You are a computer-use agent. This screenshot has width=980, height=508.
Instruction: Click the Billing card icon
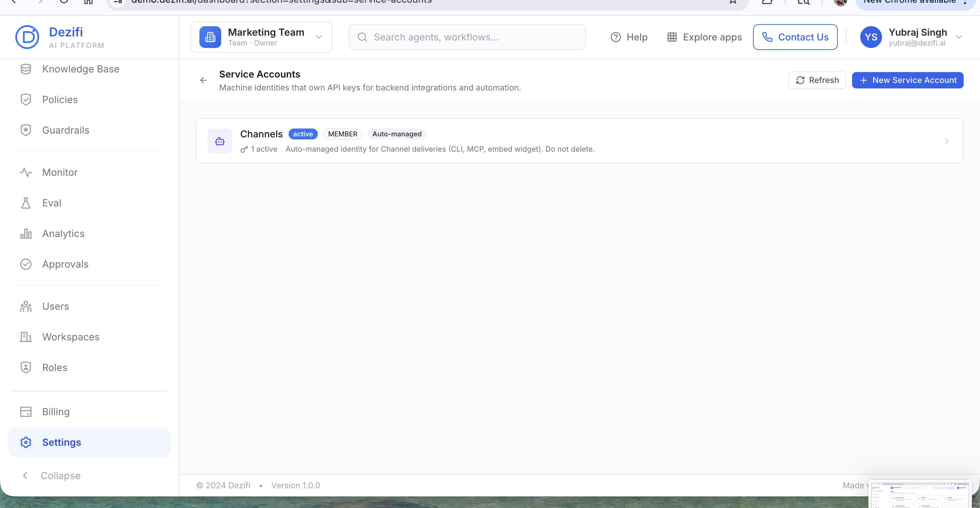click(26, 412)
